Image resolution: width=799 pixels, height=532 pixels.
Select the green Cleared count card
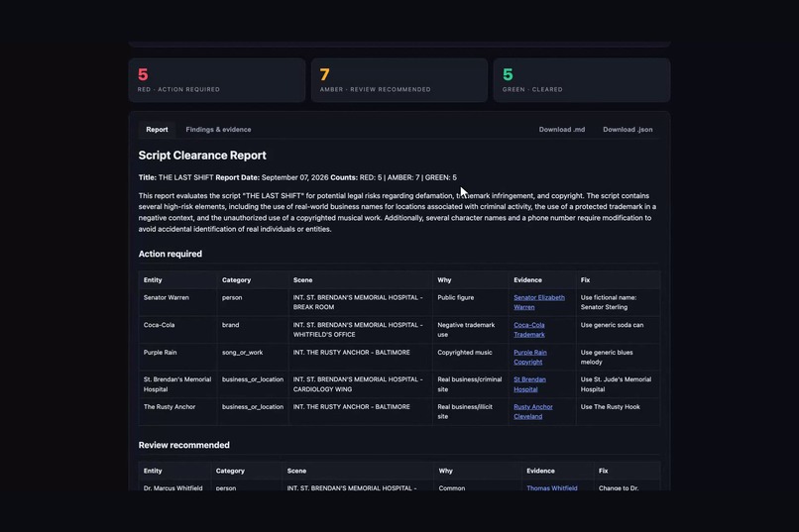582,80
